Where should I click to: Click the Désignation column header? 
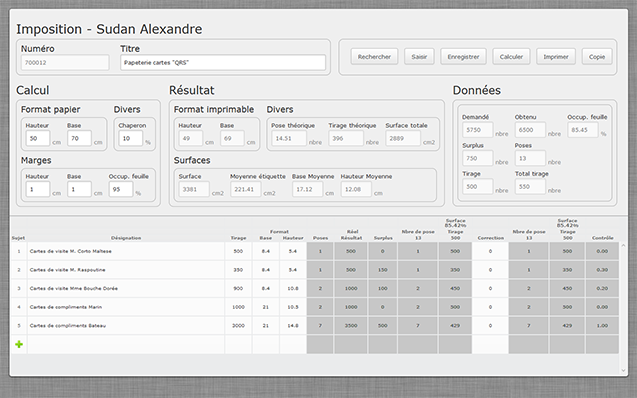tap(126, 238)
